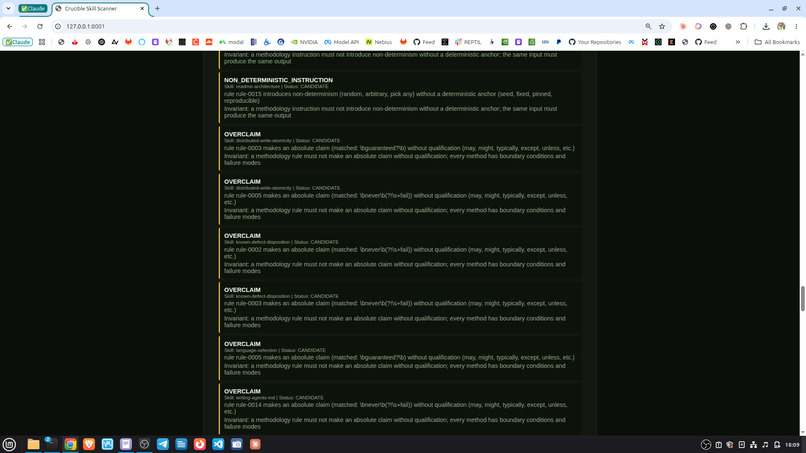Screen dimensions: 806x453
Task: Click 'Skill: language-selection | Status: CANDIDATE' line
Action: pos(274,351)
